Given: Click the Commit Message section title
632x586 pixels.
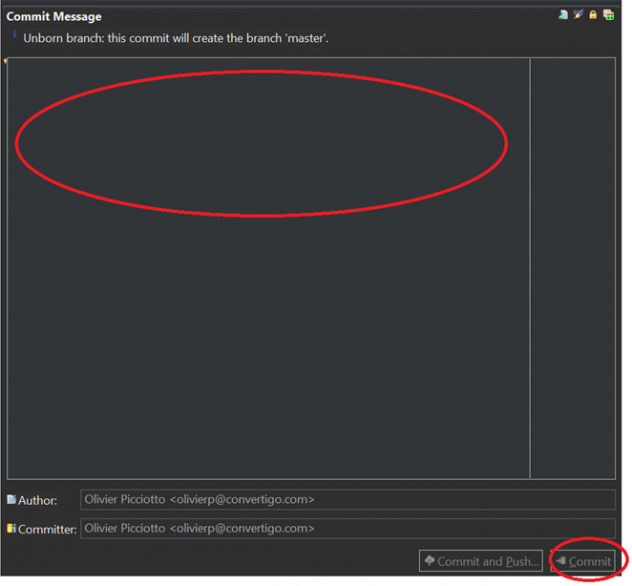Looking at the screenshot, I should tap(54, 16).
